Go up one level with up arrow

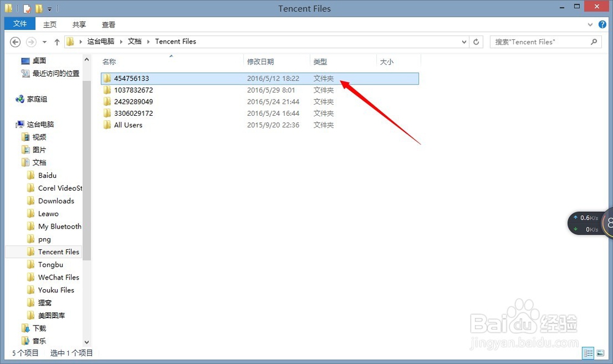pos(57,42)
